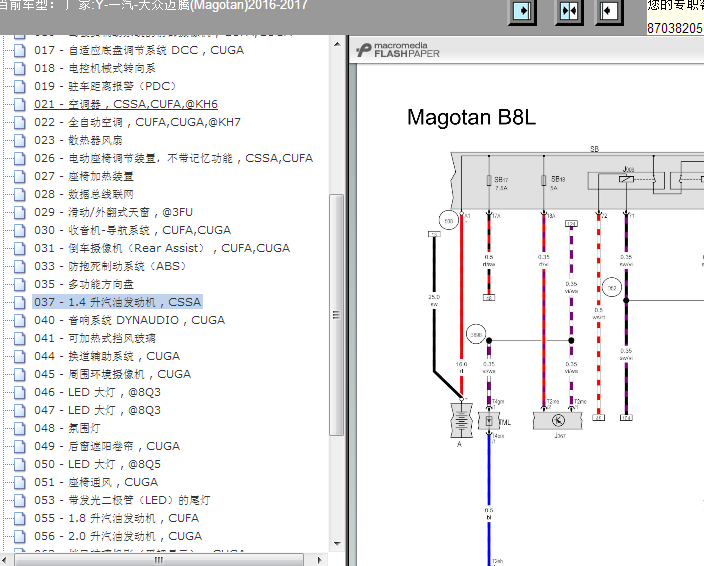
Task: Open 044 lane assist system, CUGA
Action: click(107, 356)
